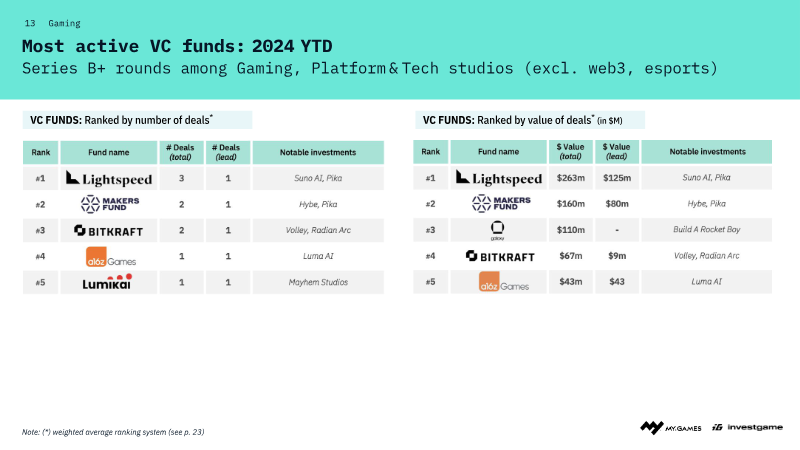Click the '$125m' lead value cell

(x=617, y=178)
